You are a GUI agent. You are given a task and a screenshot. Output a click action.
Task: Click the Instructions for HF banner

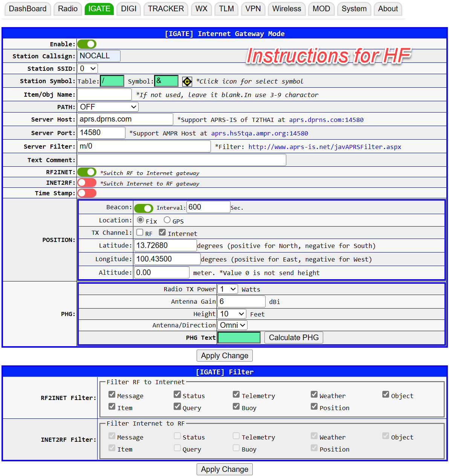click(x=328, y=56)
